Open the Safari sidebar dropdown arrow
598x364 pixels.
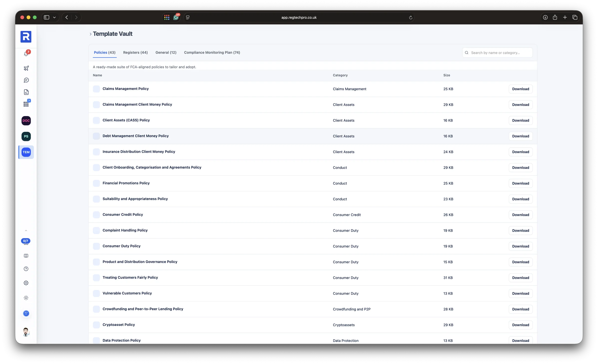tap(54, 17)
